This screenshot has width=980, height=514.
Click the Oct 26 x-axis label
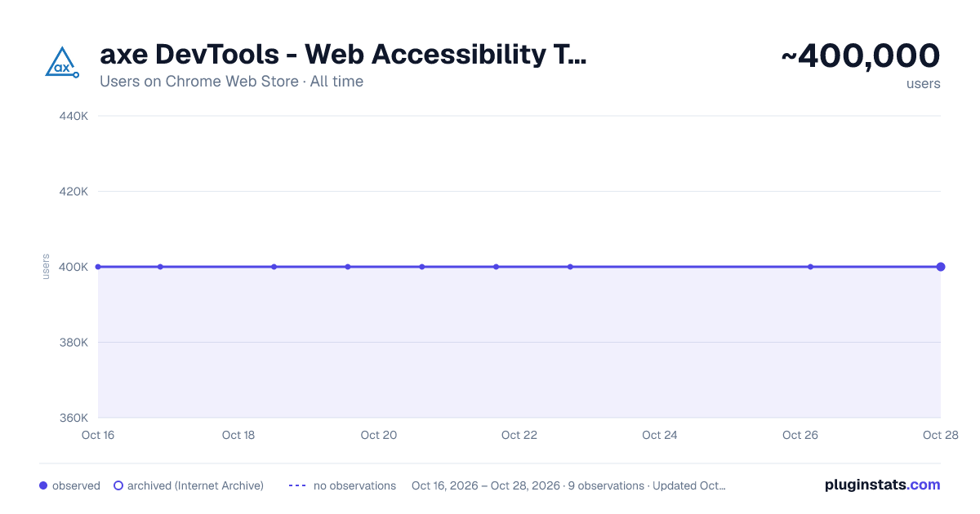point(800,435)
